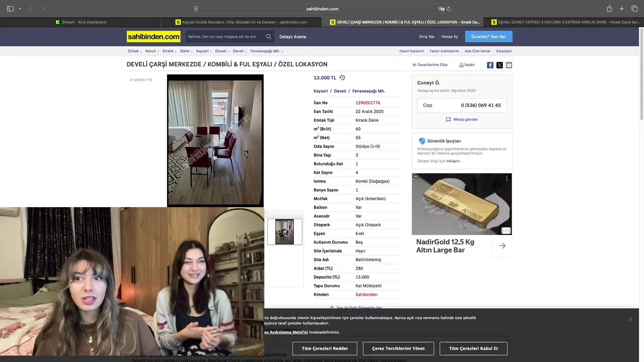Image resolution: width=644 pixels, height=362 pixels.
Task: Go forward to the next page
Action: (43, 9)
